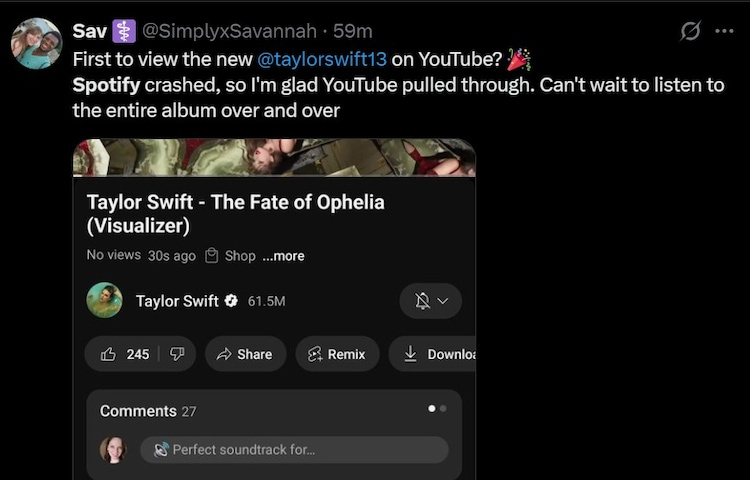
Task: Click the Download button
Action: pyautogui.click(x=438, y=354)
